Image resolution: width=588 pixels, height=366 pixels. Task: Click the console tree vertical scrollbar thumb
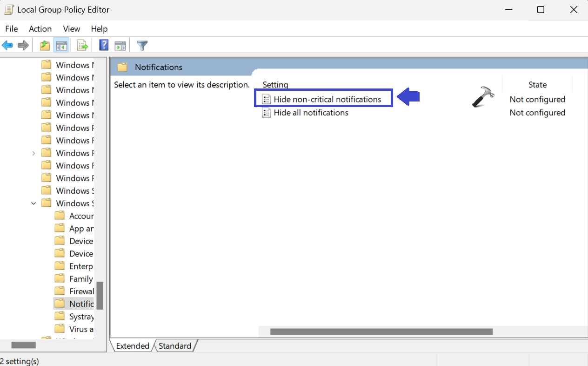click(100, 296)
